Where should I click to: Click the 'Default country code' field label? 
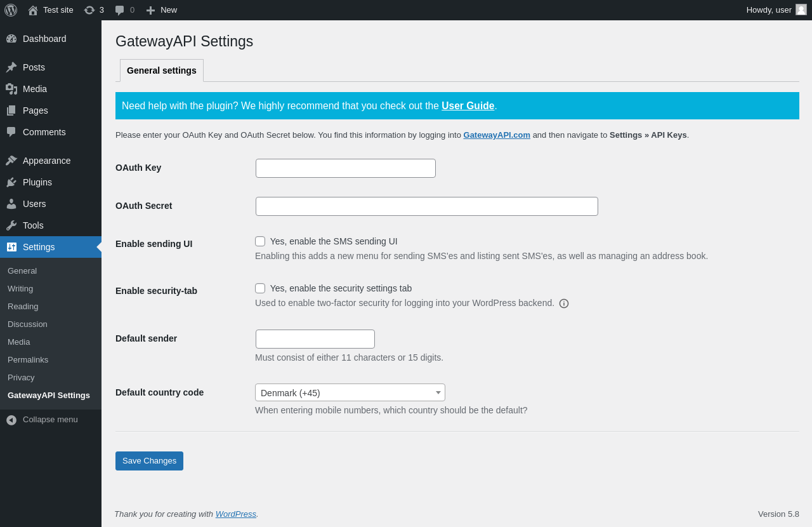tap(159, 392)
